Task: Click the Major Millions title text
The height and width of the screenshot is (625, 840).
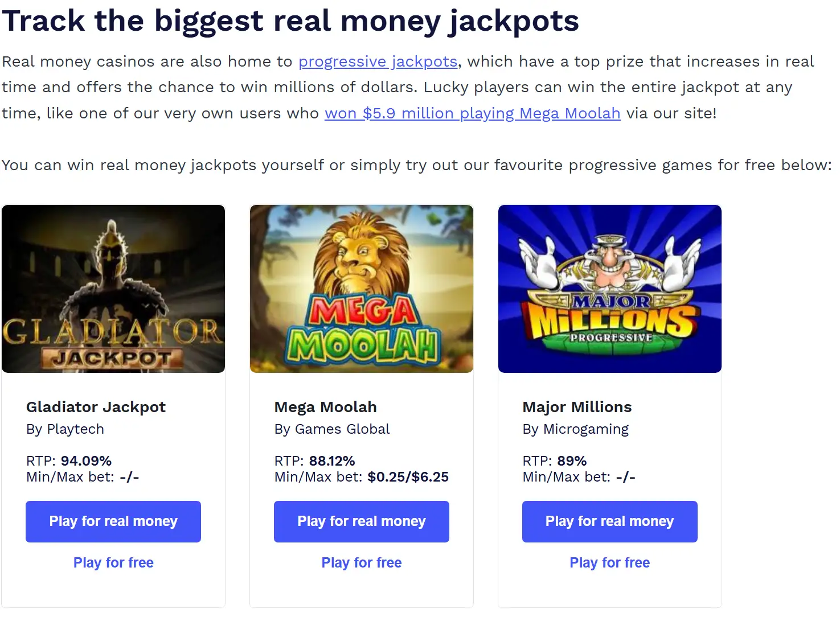Action: coord(577,407)
